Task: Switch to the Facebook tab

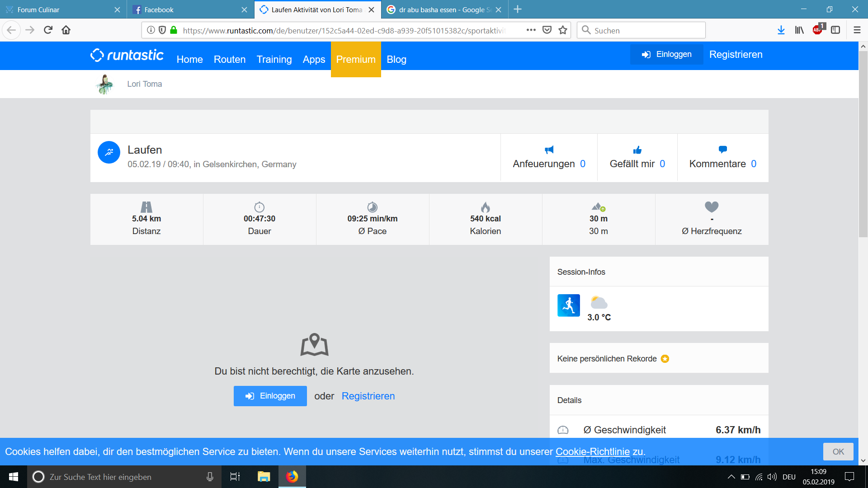Action: point(190,9)
